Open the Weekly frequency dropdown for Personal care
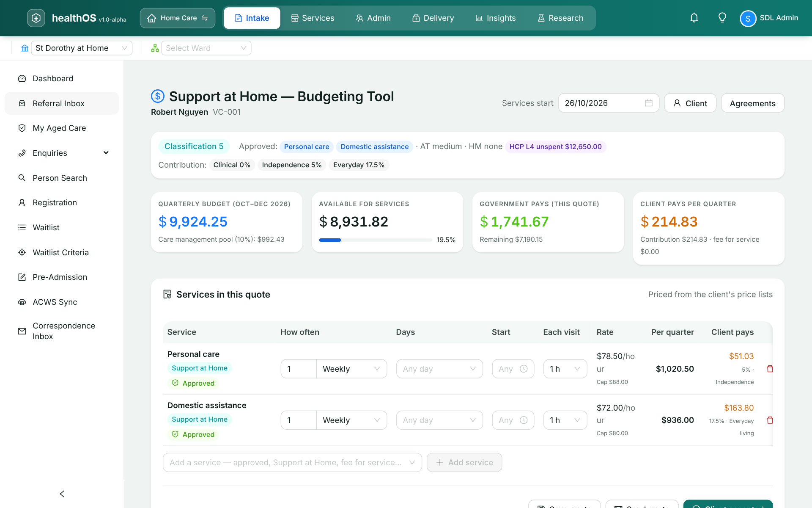This screenshot has width=812, height=508. pos(351,369)
